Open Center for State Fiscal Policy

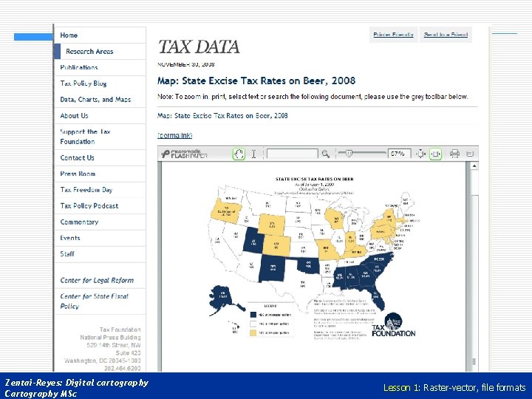[x=95, y=301]
